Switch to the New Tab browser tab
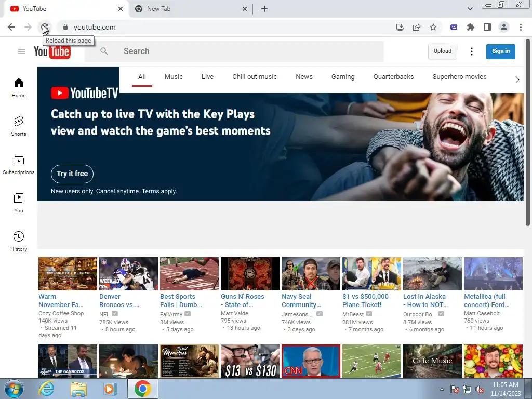Image resolution: width=532 pixels, height=399 pixels. 191,9
